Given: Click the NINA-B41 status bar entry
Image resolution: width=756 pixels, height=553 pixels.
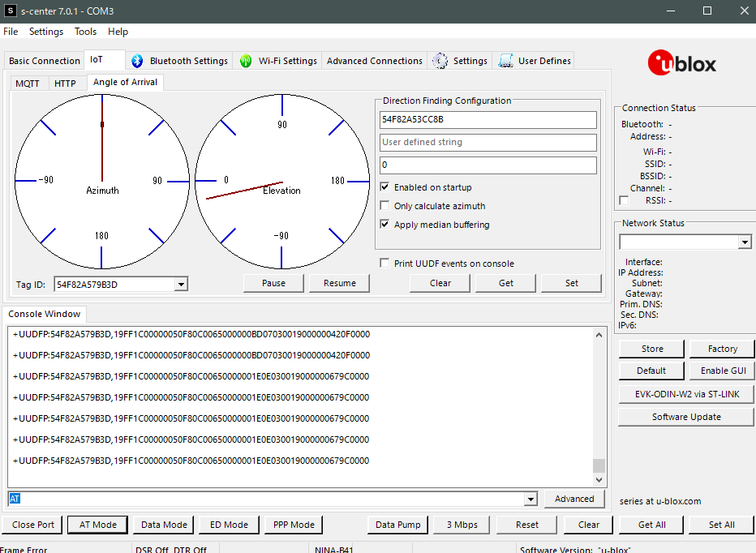Looking at the screenshot, I should click(334, 550).
